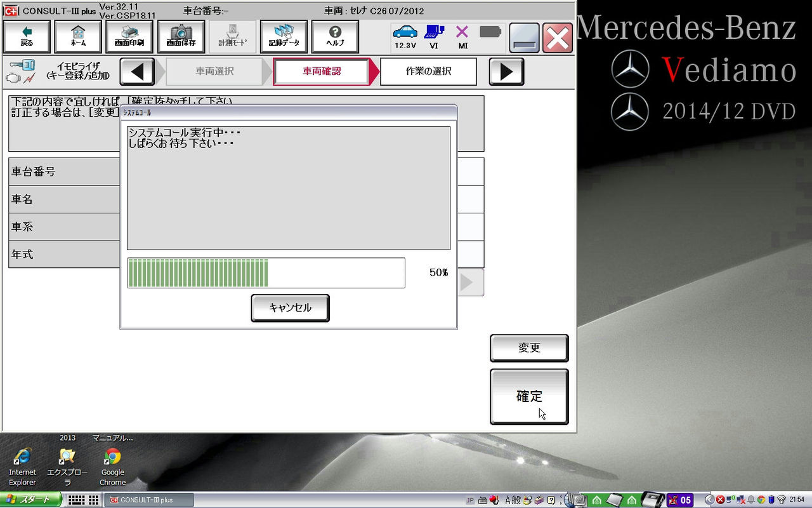This screenshot has height=508, width=812.
Task: Click the JP language indicator
Action: tap(470, 500)
